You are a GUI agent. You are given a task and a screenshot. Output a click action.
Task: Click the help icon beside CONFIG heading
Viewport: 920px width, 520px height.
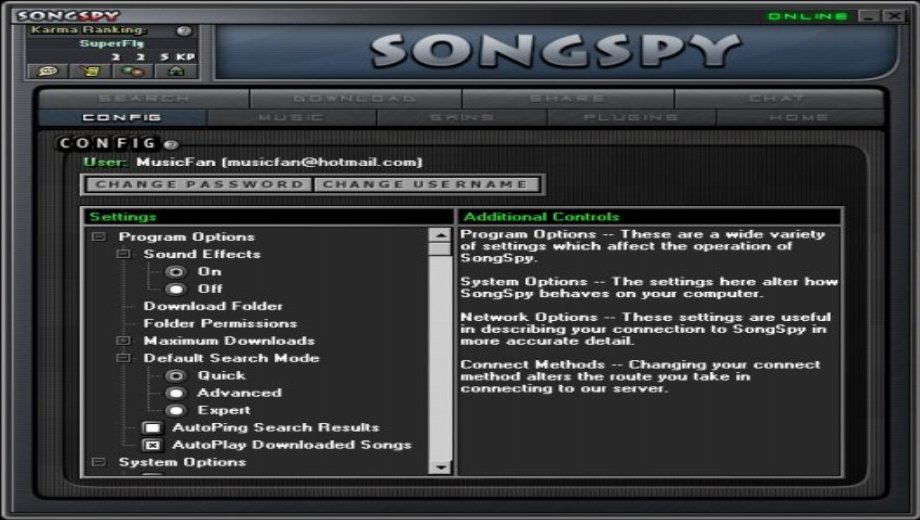click(x=170, y=144)
